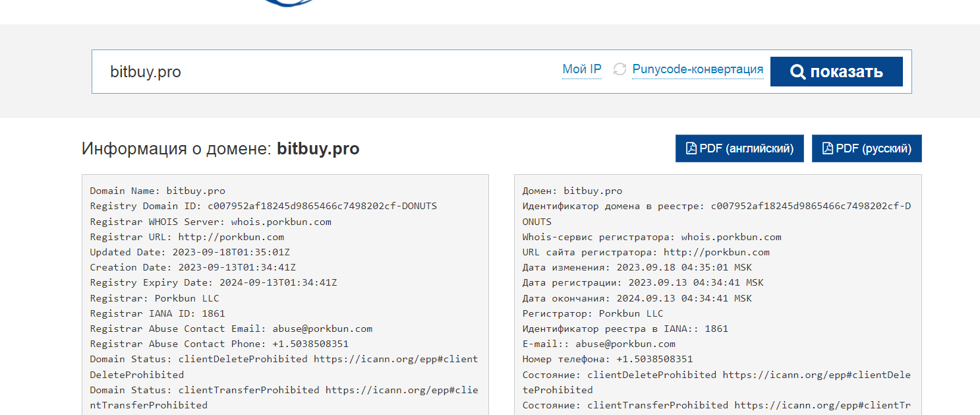The image size is (980, 415).
Task: Click the Punycode conversion refresh icon
Action: coord(620,69)
